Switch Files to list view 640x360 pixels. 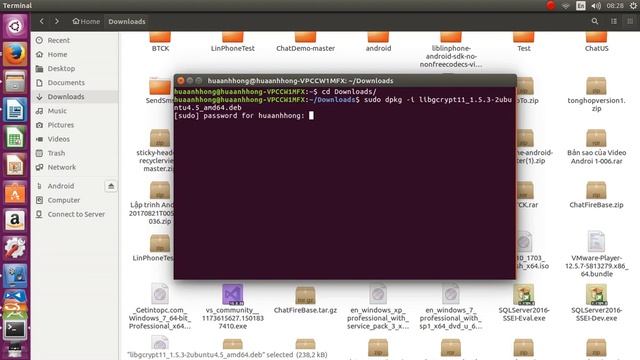[613, 21]
